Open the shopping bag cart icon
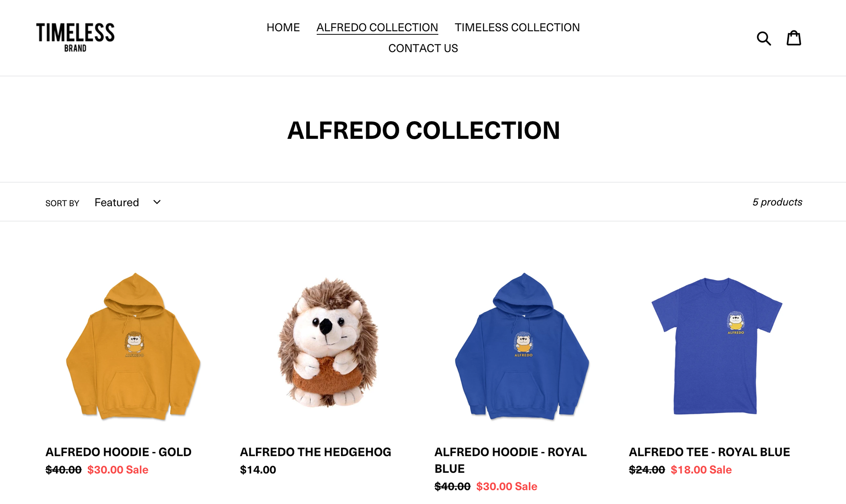The width and height of the screenshot is (846, 504). (794, 38)
